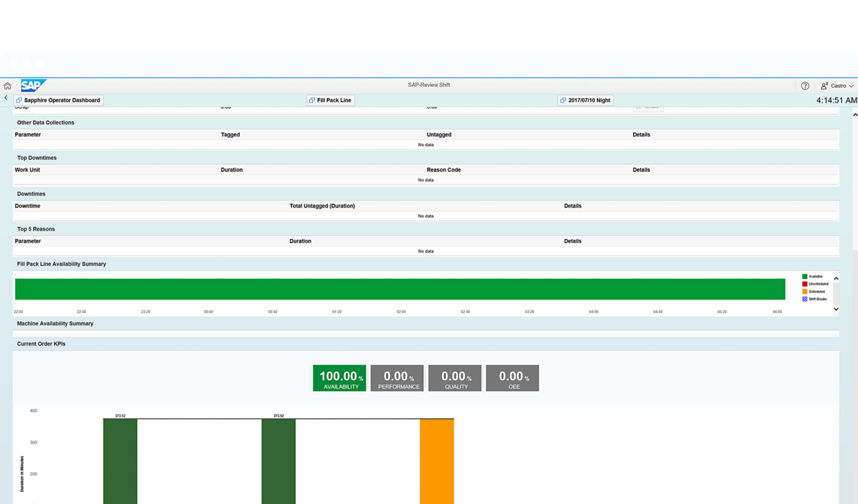The image size is (858, 504).
Task: Click the link icon beside Sapphire Operator Dashboard
Action: 19,100
